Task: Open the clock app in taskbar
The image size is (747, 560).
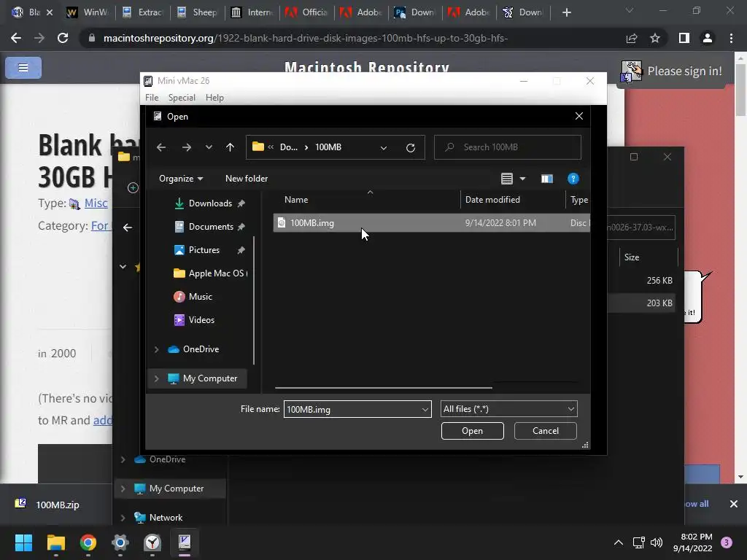Action: [152, 542]
